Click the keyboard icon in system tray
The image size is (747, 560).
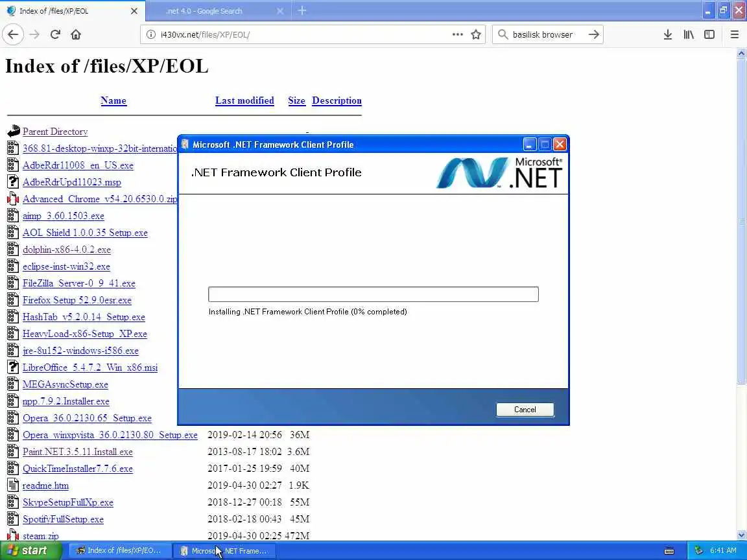coord(669,551)
